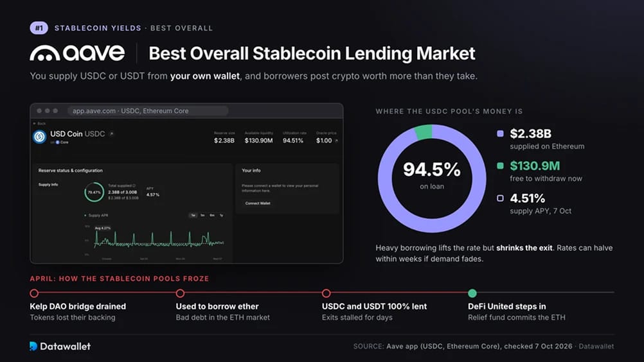644x362 pixels.
Task: Click the Aave ghost logo
Action: point(45,53)
